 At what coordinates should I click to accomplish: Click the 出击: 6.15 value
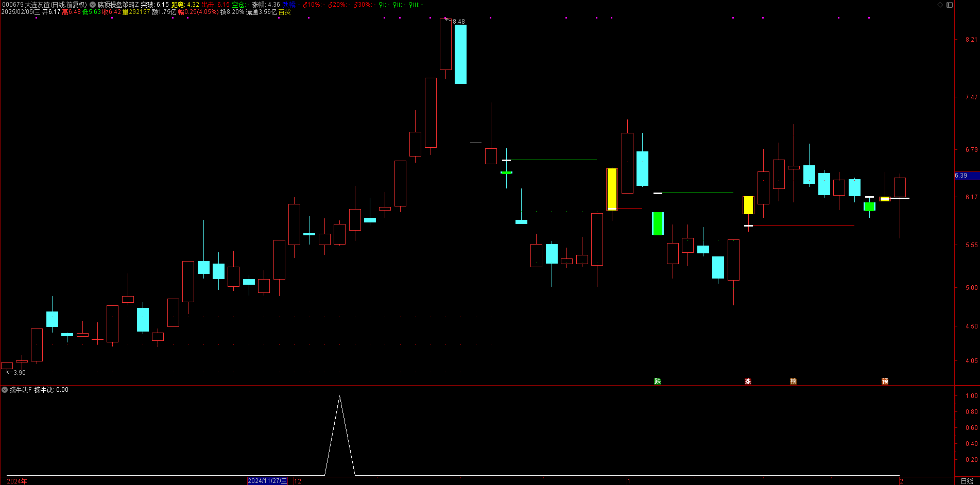pyautogui.click(x=216, y=5)
